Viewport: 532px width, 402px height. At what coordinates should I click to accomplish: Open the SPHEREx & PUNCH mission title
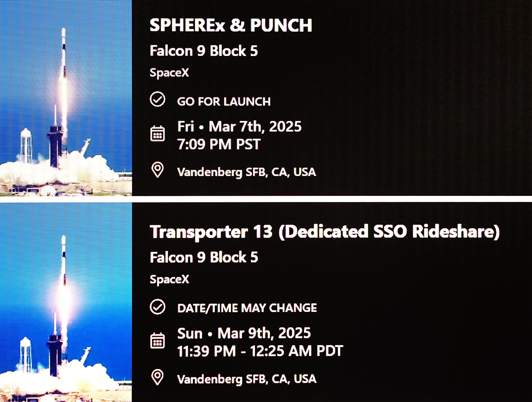(x=231, y=25)
